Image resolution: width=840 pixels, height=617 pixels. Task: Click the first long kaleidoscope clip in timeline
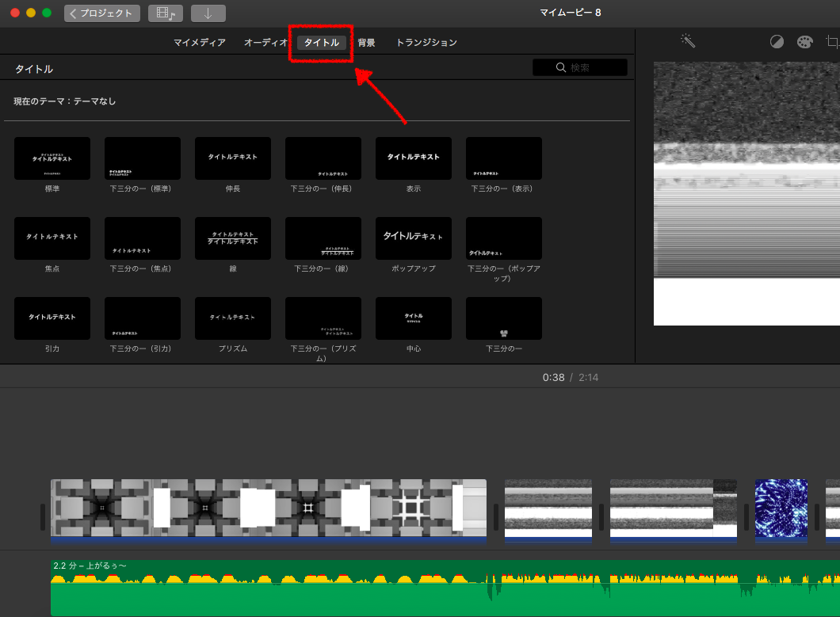[x=269, y=511]
